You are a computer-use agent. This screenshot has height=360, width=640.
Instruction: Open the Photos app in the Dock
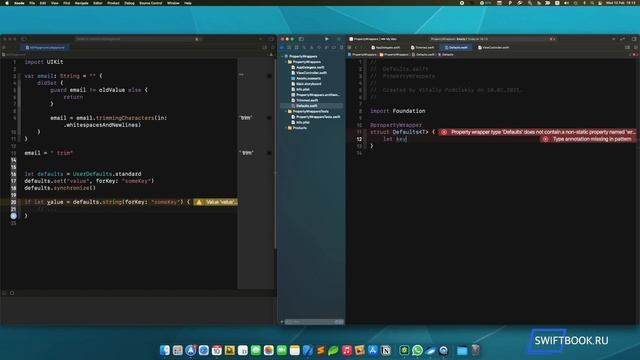click(x=269, y=350)
